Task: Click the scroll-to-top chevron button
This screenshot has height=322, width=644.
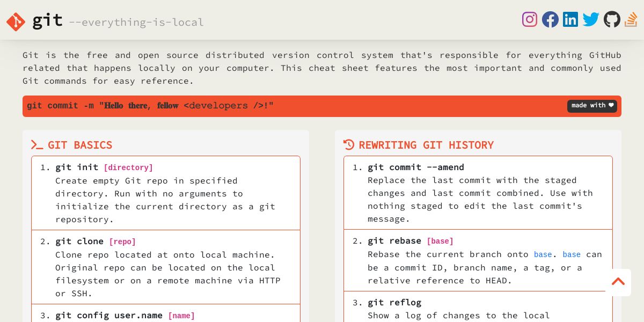Action: click(x=618, y=282)
